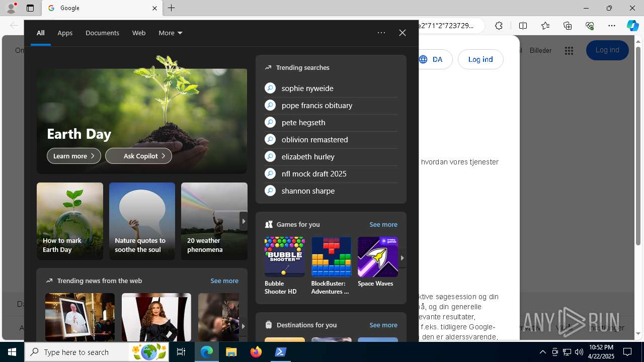
Task: Select the Documents search tab
Action: coord(102,33)
